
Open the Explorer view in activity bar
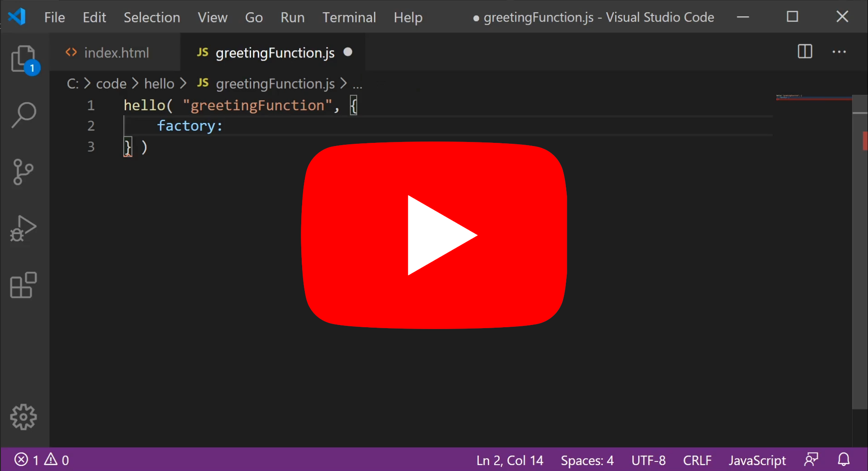click(23, 59)
